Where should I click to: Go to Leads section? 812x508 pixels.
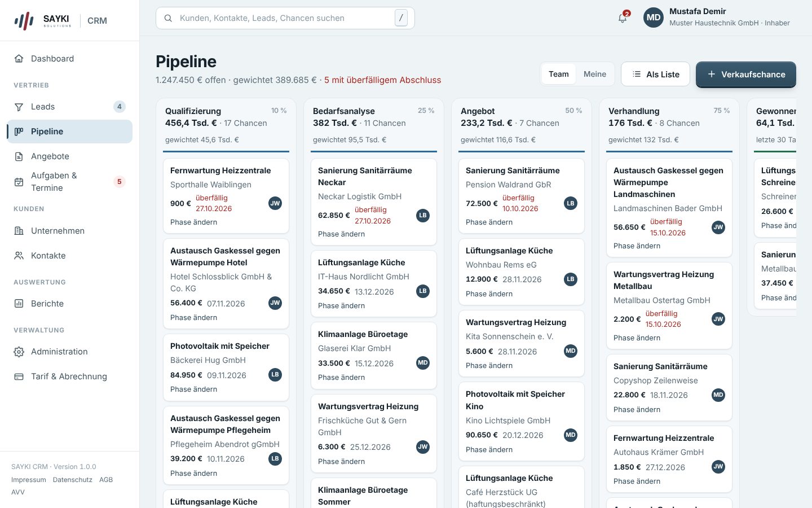click(x=70, y=107)
